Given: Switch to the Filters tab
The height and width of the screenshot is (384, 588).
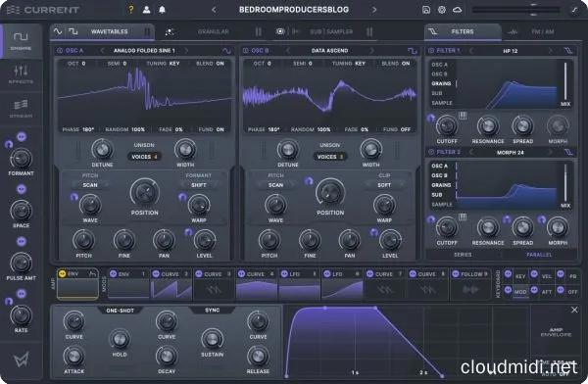Looking at the screenshot, I should click(463, 32).
